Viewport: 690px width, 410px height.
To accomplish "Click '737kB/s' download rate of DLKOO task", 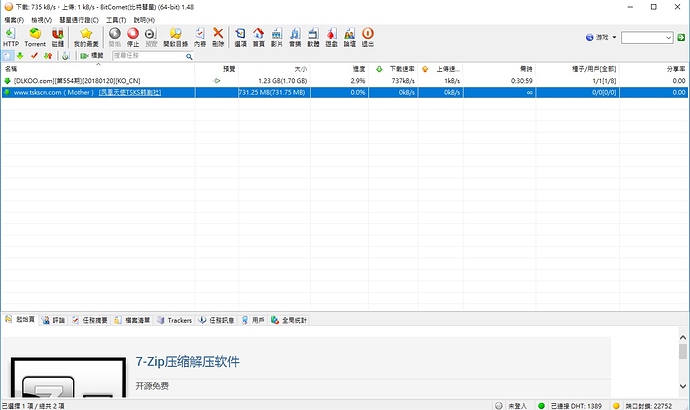I will coord(403,81).
